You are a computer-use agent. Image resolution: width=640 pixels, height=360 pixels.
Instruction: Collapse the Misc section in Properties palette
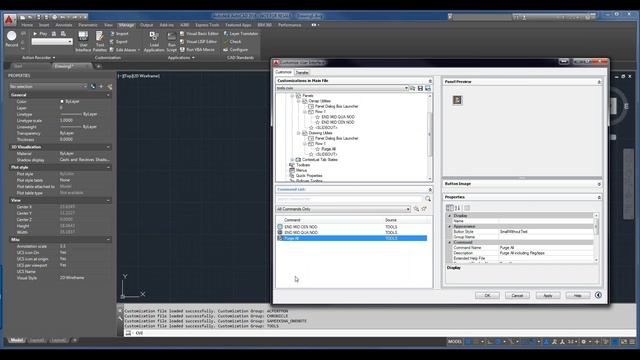[108, 240]
